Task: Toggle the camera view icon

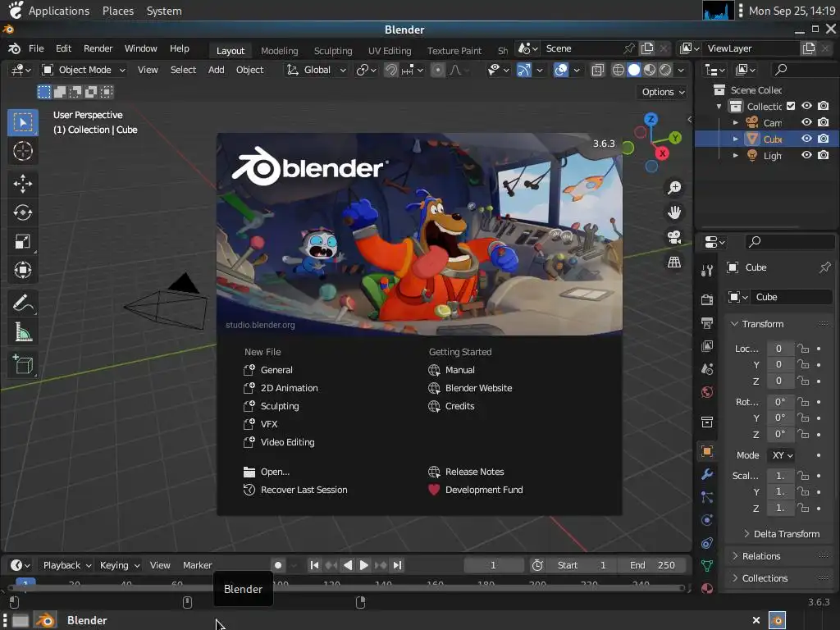Action: click(674, 237)
